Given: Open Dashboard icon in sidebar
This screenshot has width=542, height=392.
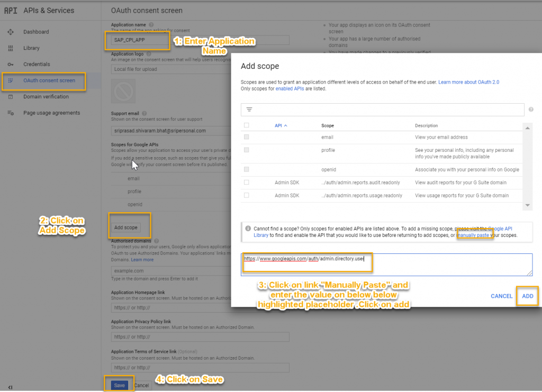Looking at the screenshot, I should pos(11,32).
